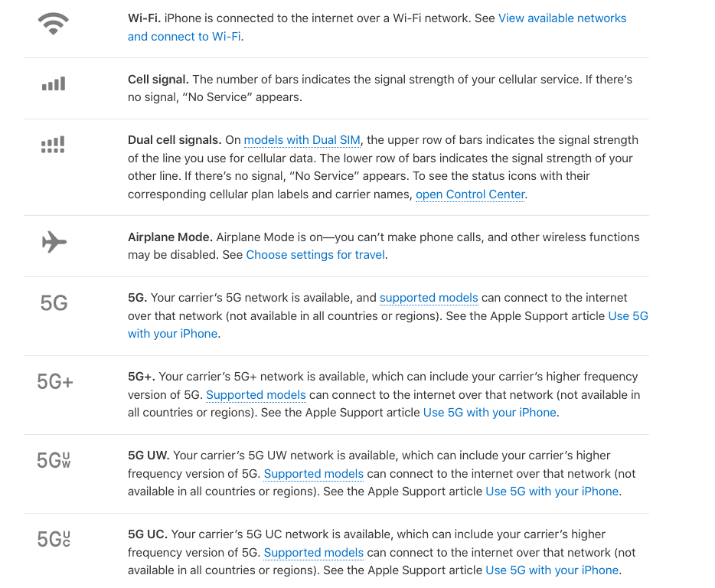
Task: Follow the open Control Center link
Action: coord(470,194)
